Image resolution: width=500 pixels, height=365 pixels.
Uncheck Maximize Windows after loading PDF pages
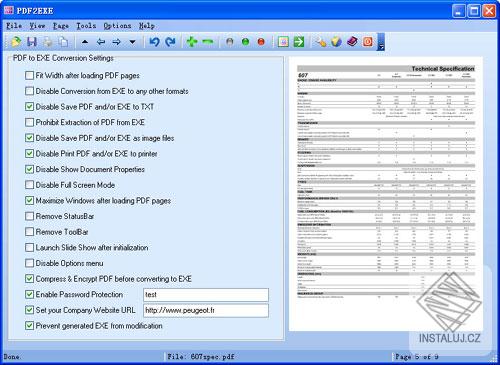(29, 201)
